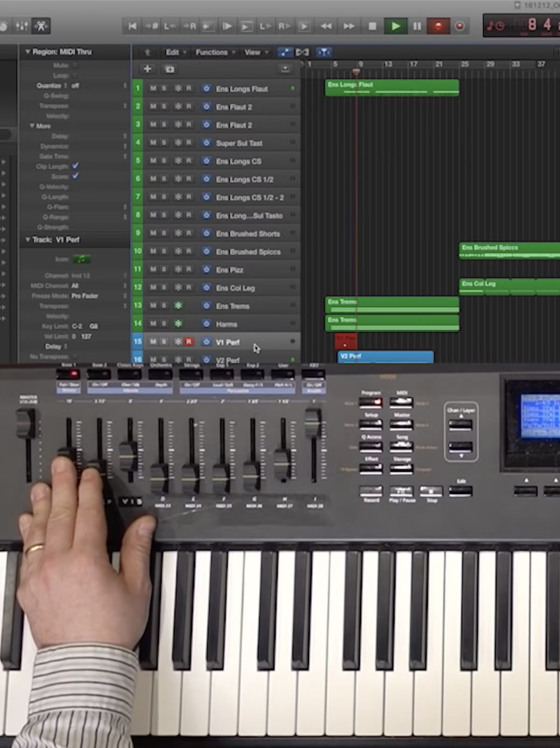The height and width of the screenshot is (748, 560).
Task: Click the Duplicate Track icon
Action: point(169,69)
